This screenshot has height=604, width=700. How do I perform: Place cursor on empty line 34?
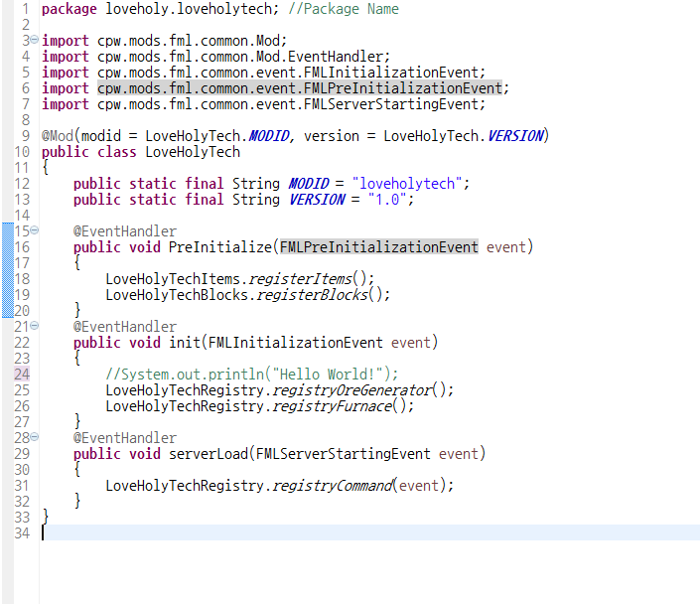tap(370, 532)
